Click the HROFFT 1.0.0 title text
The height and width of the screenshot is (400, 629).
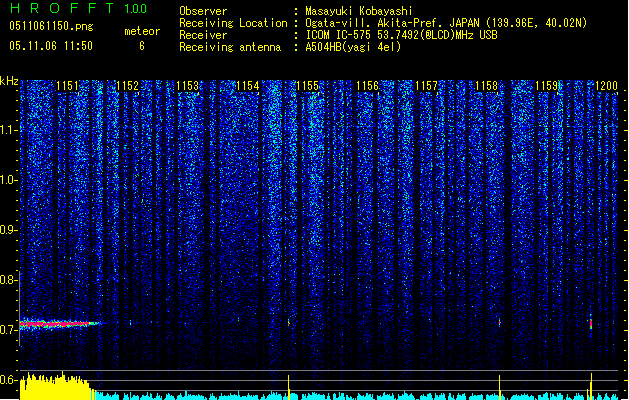point(78,8)
